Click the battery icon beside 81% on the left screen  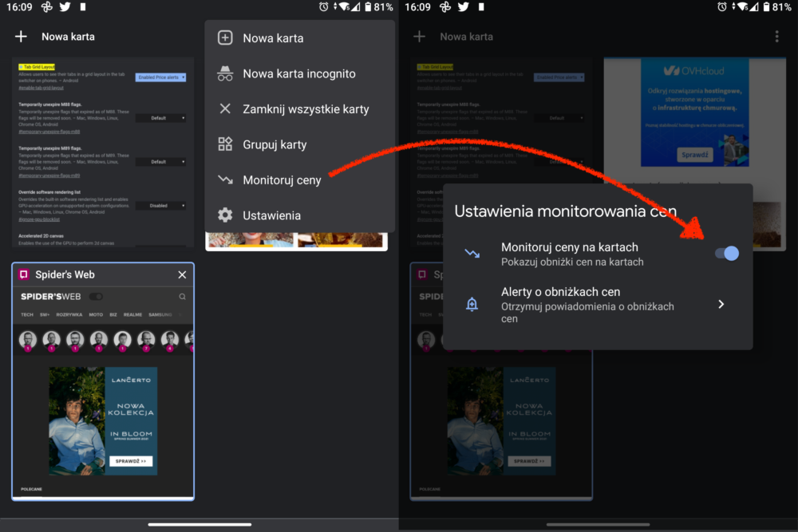(367, 6)
